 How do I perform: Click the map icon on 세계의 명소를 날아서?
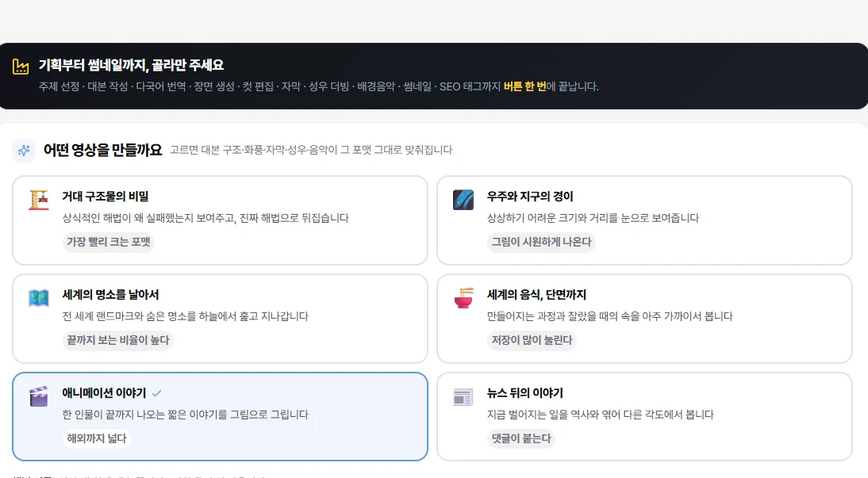(x=39, y=298)
